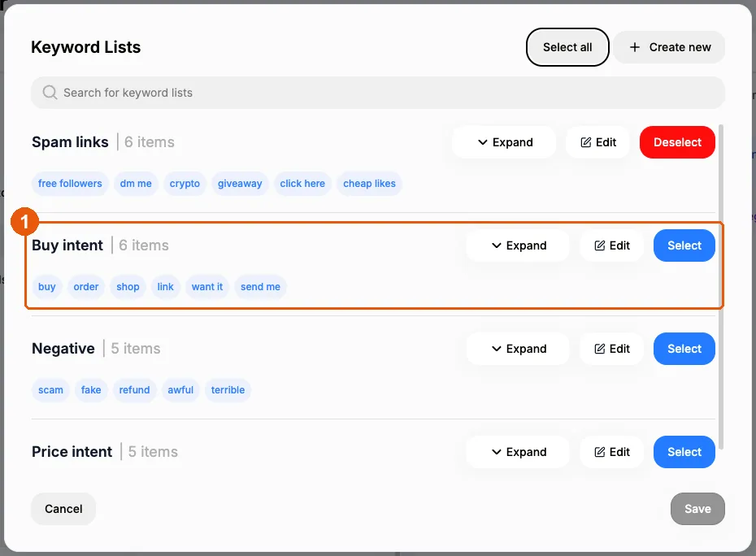Viewport: 756px width, 556px height.
Task: Click the Spam links list title
Action: (70, 142)
